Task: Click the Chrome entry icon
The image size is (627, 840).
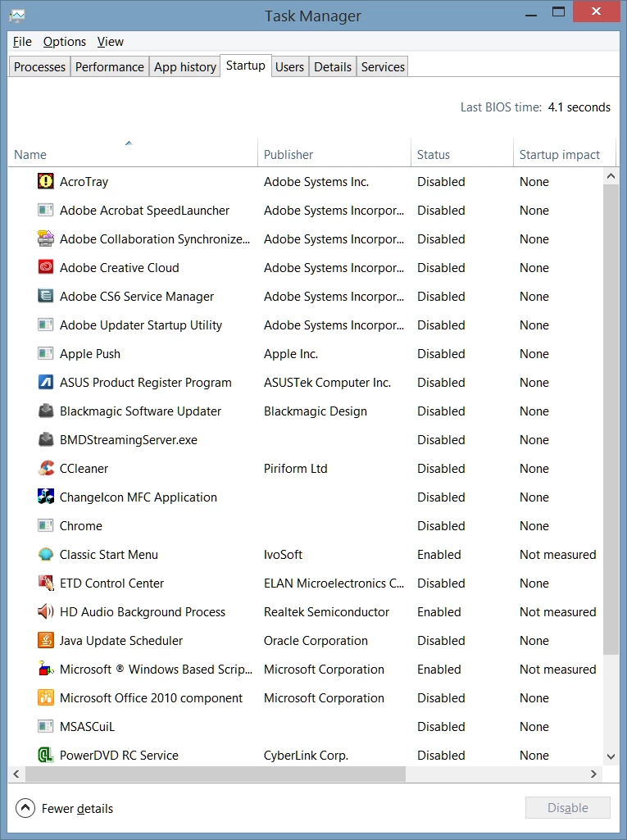Action: point(46,525)
